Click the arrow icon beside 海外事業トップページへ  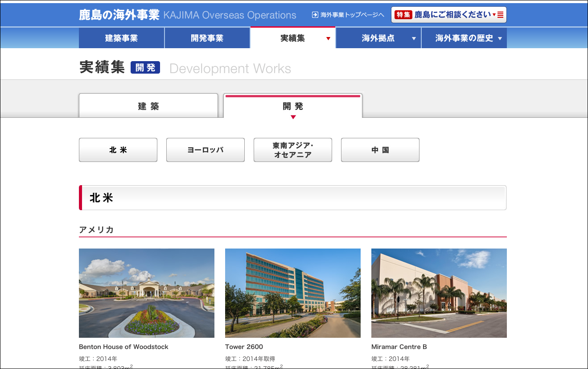click(315, 15)
